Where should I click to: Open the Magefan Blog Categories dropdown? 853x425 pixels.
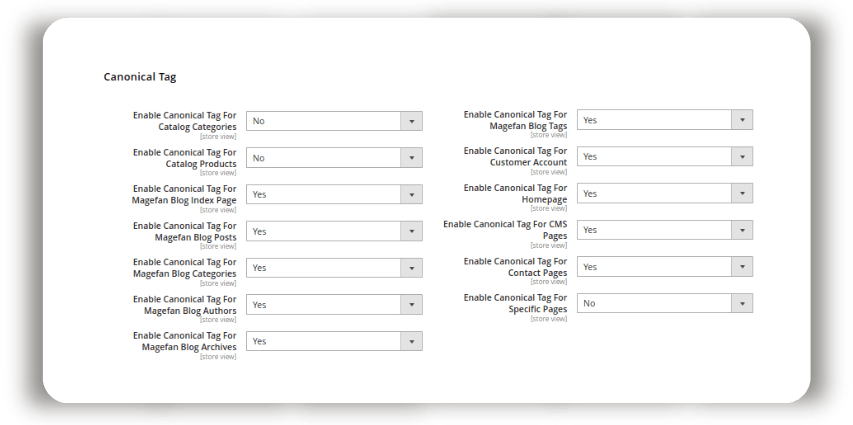(334, 268)
